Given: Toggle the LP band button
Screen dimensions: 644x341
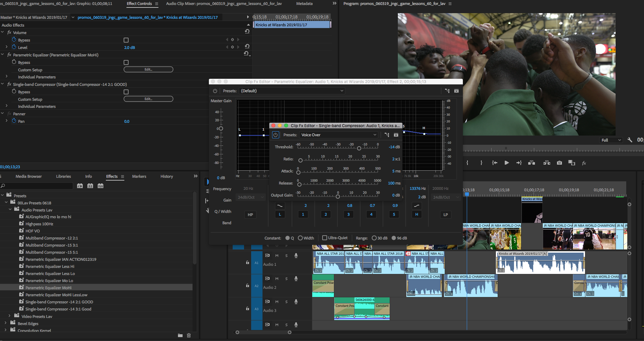Looking at the screenshot, I should pos(446,215).
